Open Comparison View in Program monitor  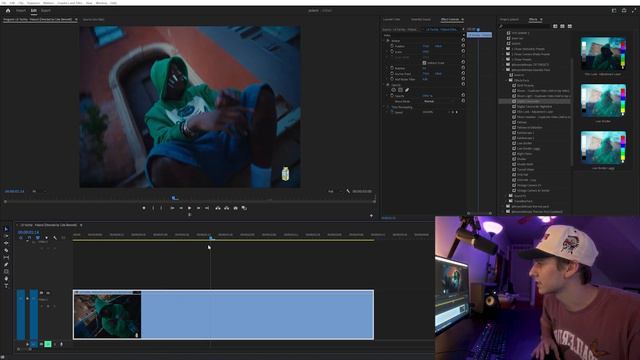244,208
